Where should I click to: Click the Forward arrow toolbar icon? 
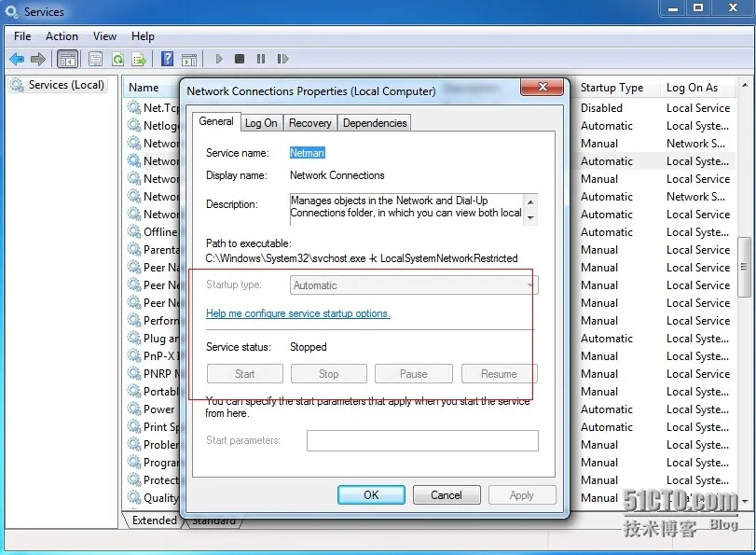tap(37, 59)
